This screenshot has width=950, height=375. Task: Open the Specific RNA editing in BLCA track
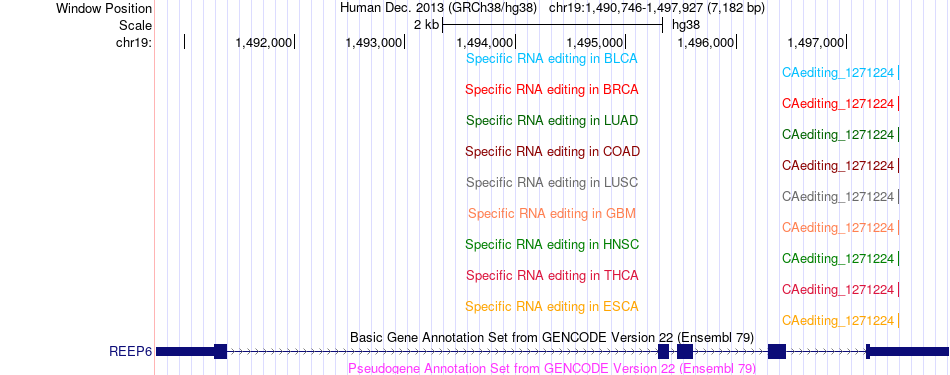coord(552,59)
